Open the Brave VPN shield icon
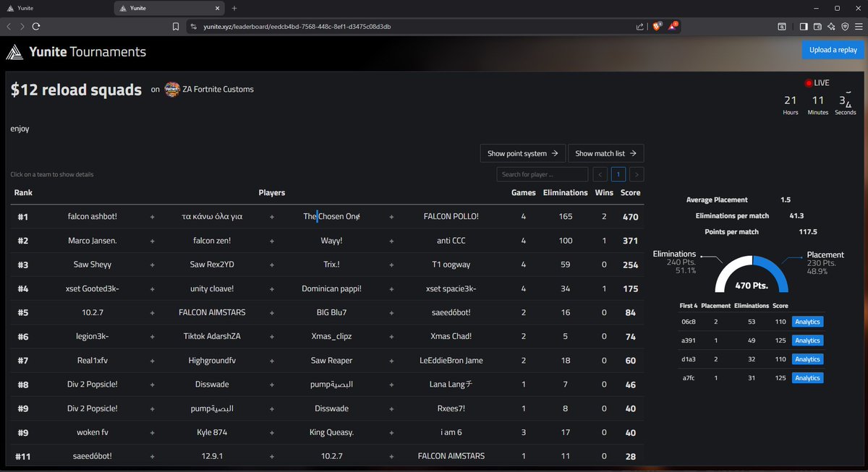This screenshot has width=868, height=472. [845, 26]
